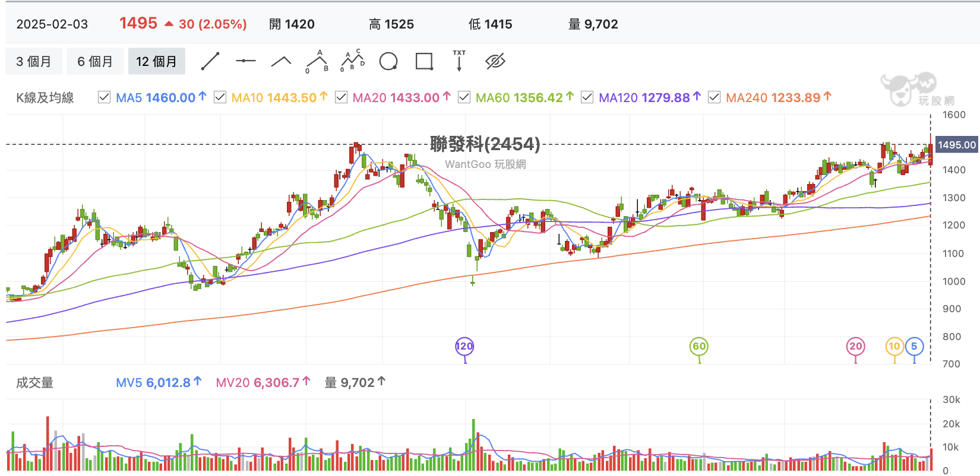
Task: Click the 量 9,702 label in volume panel
Action: point(355,383)
